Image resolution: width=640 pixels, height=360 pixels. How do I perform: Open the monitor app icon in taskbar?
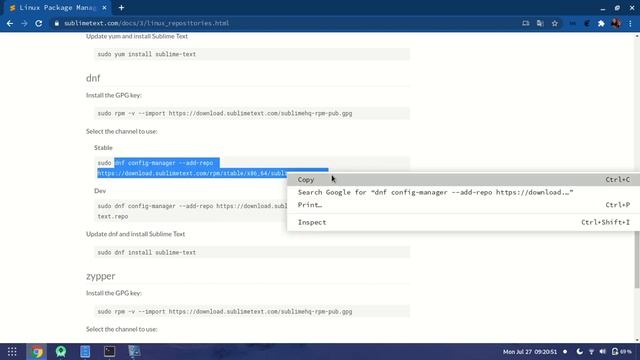[134, 351]
